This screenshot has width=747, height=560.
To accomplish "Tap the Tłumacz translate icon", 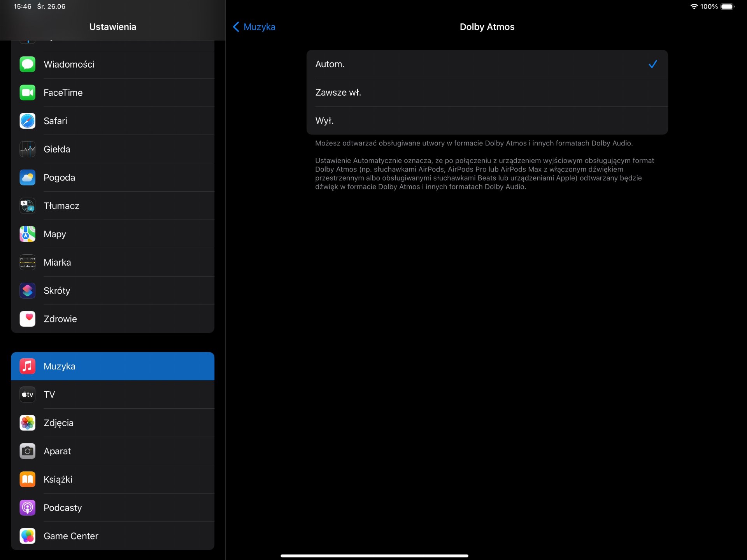I will [28, 206].
